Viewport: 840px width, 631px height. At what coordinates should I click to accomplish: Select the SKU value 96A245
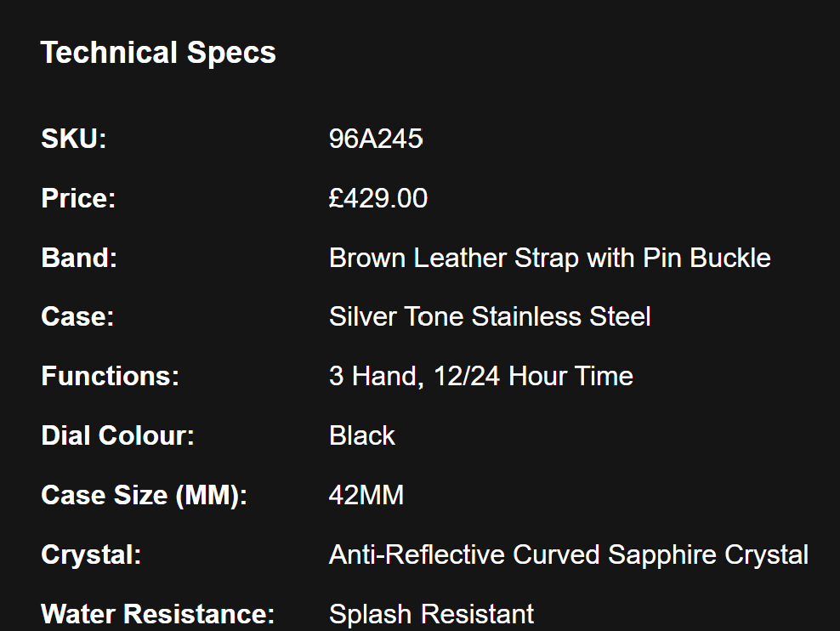tap(376, 139)
